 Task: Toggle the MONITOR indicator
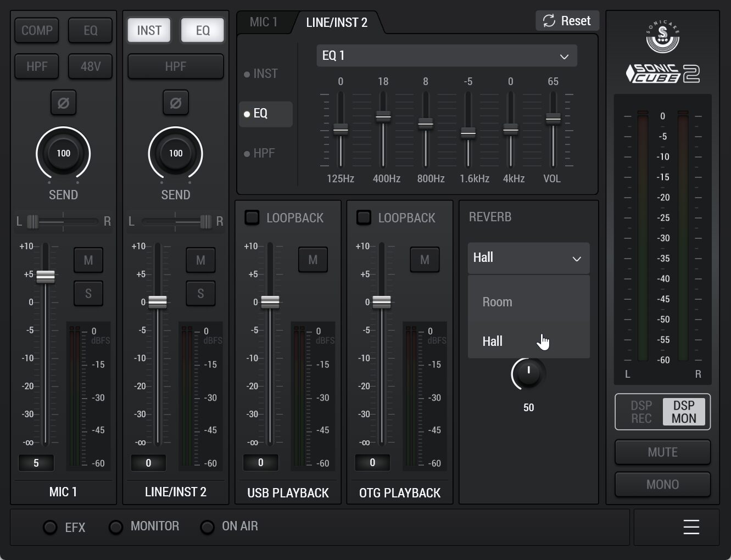pyautogui.click(x=116, y=528)
